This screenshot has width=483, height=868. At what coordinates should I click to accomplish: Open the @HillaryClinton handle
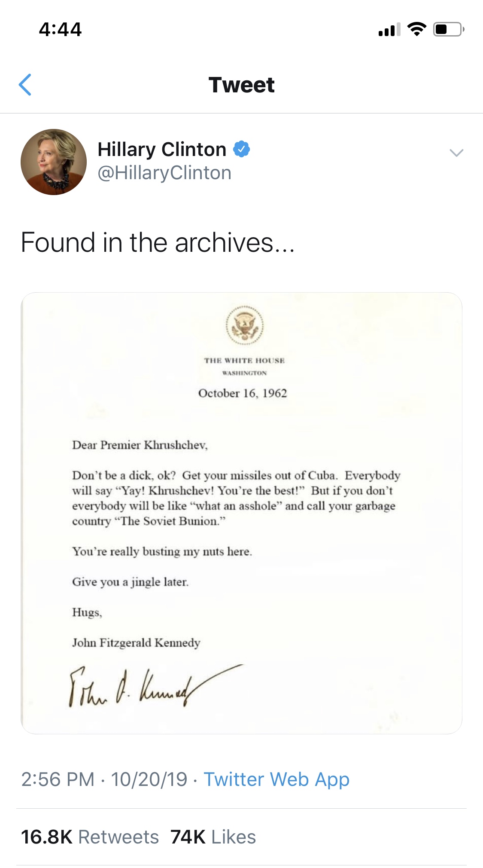(164, 173)
